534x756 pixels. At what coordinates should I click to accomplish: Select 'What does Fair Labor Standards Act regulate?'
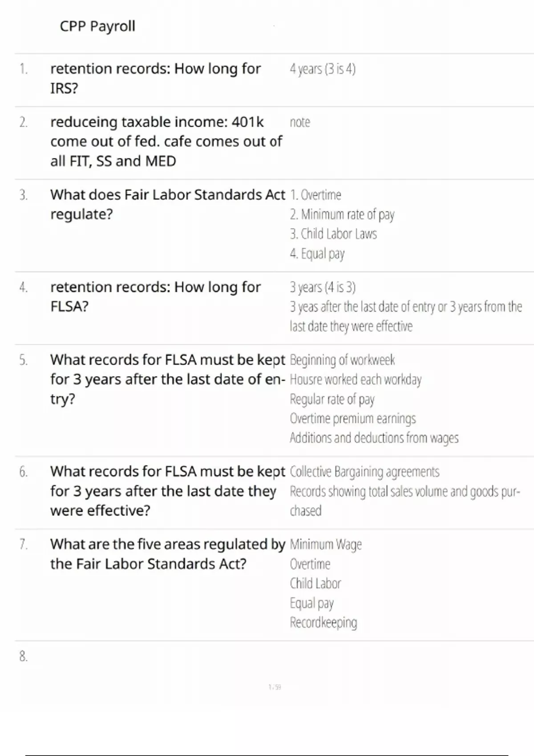click(167, 205)
